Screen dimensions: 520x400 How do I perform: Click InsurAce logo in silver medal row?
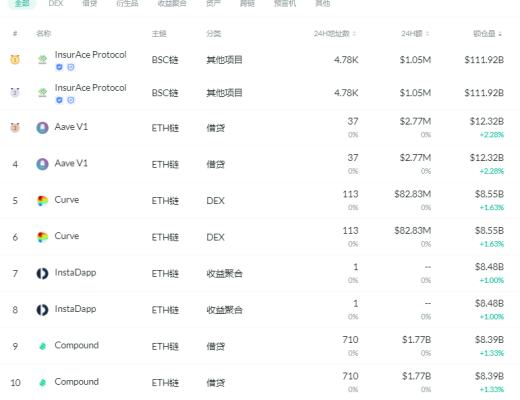(x=42, y=92)
